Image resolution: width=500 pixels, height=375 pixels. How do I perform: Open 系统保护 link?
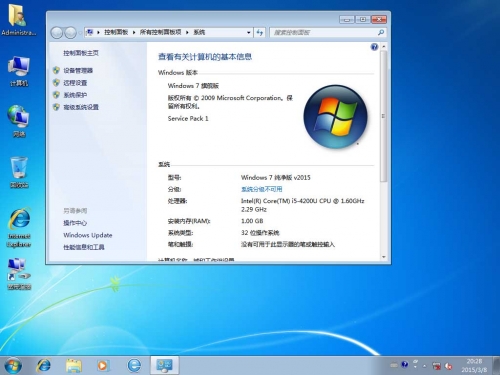coord(75,95)
